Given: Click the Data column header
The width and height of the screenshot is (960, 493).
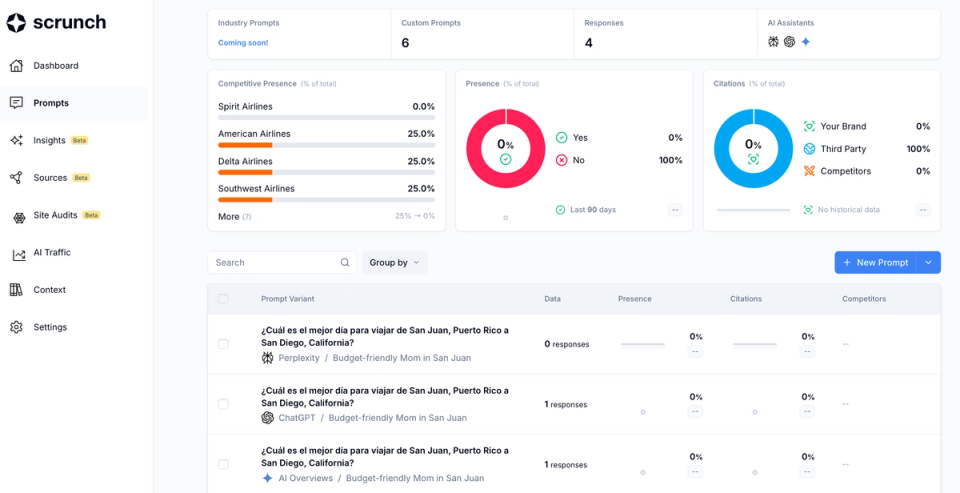Looking at the screenshot, I should 552,299.
